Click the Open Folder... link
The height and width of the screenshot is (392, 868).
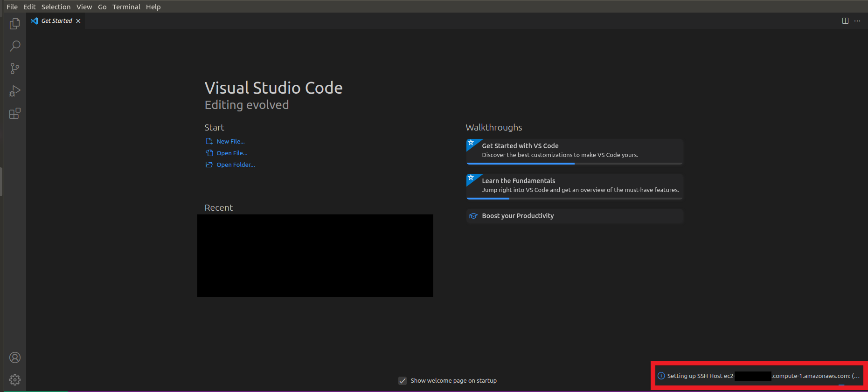236,165
